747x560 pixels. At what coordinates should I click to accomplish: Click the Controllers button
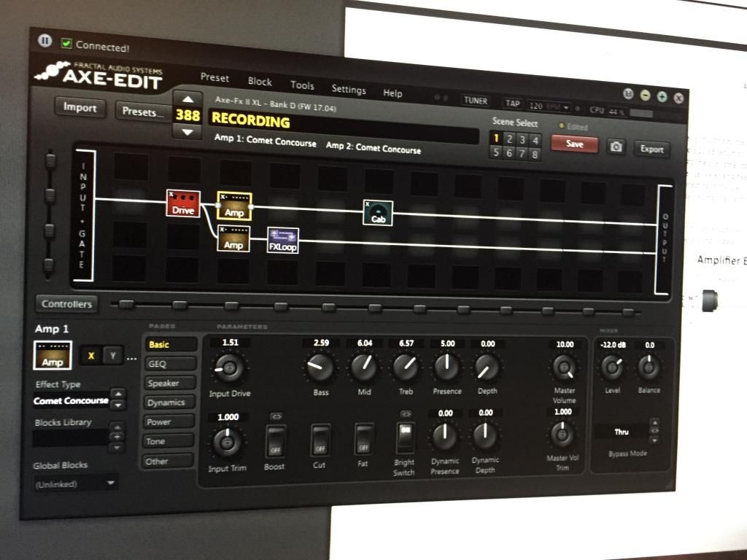coord(66,304)
